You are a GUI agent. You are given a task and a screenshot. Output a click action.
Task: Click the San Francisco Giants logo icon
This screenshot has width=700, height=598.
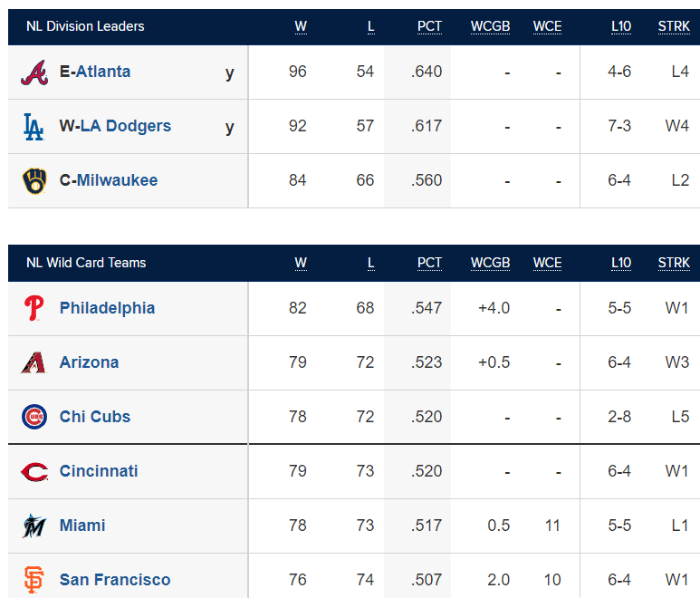(34, 580)
